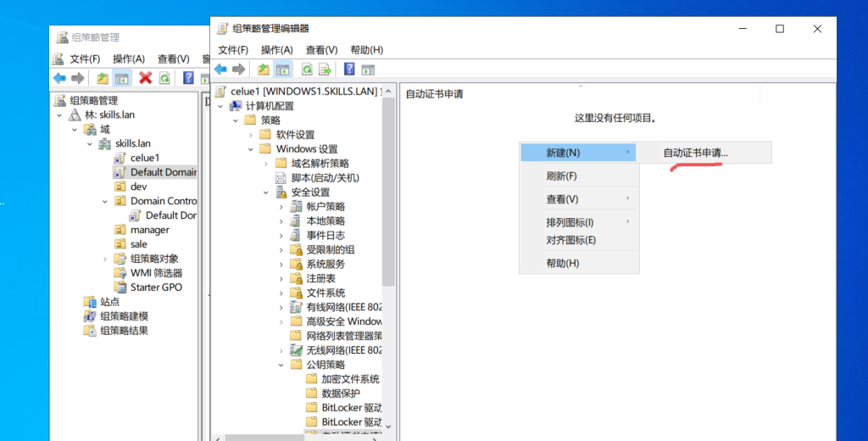Viewport: 868px width, 441px height.
Task: Select the 加密文件系统 folder in tree
Action: pyautogui.click(x=350, y=379)
